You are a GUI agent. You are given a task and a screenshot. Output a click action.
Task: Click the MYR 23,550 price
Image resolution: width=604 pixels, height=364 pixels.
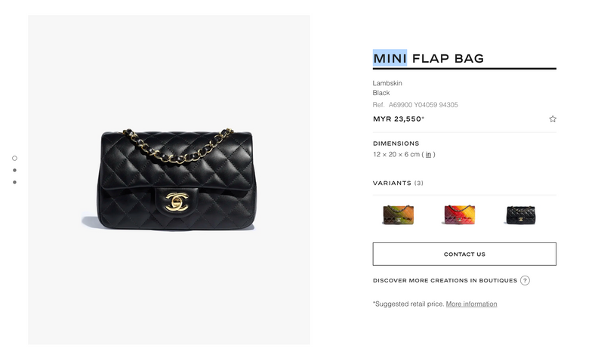click(399, 119)
